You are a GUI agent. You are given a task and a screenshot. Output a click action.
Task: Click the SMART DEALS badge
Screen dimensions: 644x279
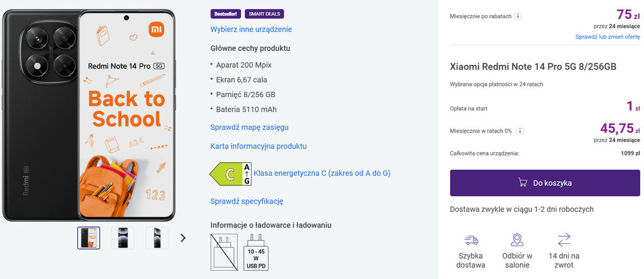click(x=264, y=14)
